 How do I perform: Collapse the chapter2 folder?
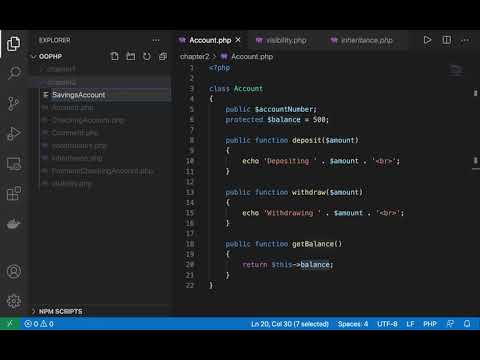pyautogui.click(x=62, y=82)
